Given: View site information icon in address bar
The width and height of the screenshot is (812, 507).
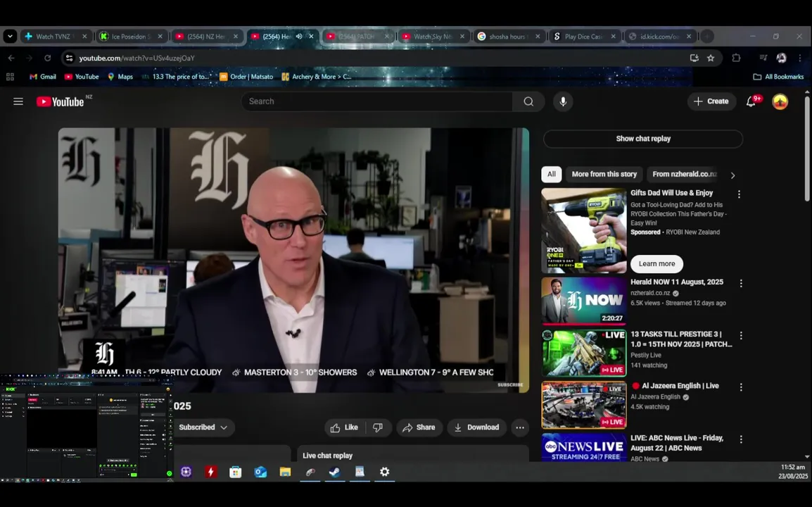Looking at the screenshot, I should pyautogui.click(x=69, y=58).
